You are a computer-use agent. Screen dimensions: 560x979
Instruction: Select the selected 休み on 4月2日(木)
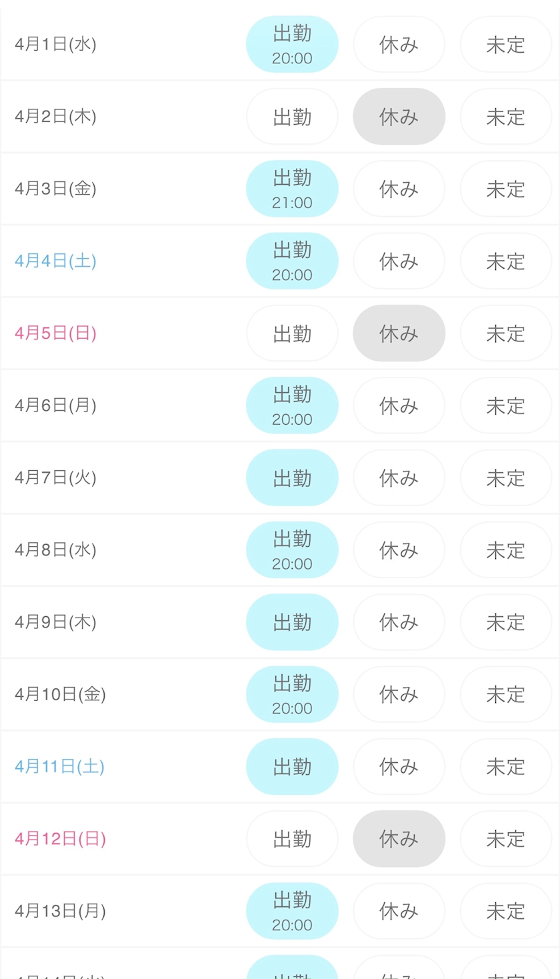click(399, 117)
